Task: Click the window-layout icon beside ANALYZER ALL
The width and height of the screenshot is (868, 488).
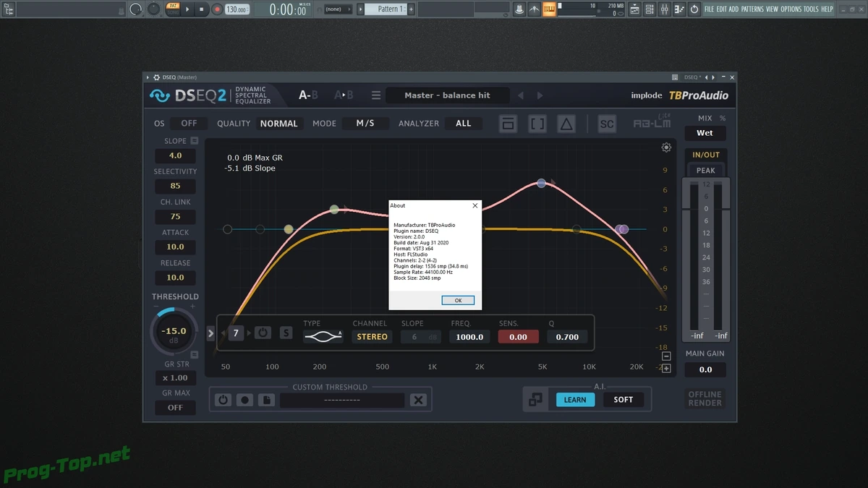Action: point(509,124)
